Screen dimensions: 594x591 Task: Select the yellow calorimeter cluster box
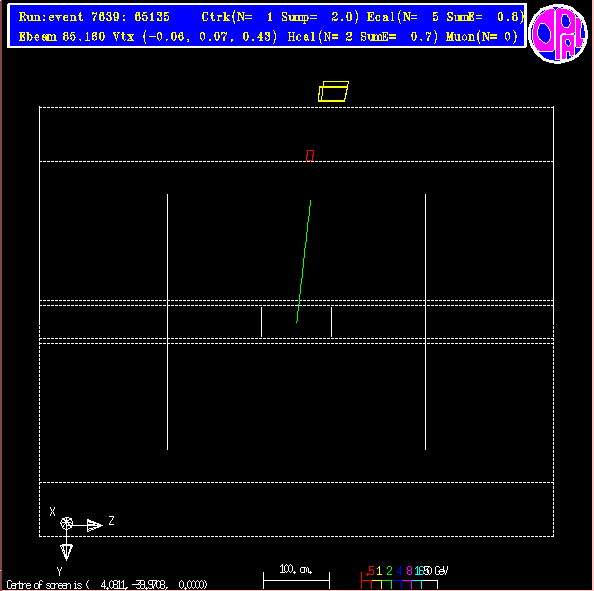[x=333, y=91]
